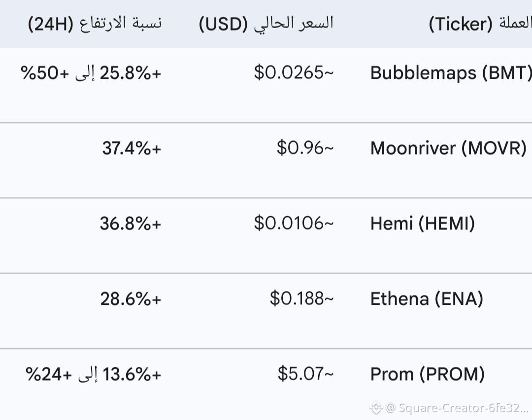Click the Moonriver (MOVR) coin name

tap(449, 148)
